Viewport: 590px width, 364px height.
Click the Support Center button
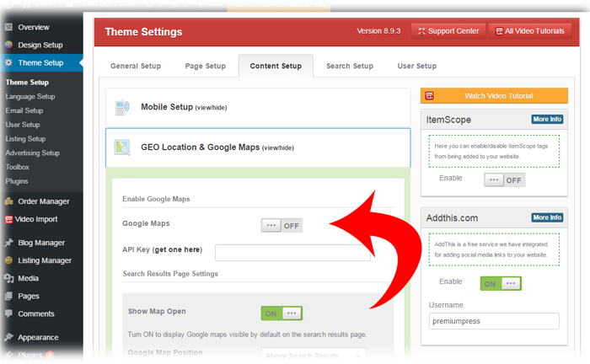click(x=447, y=31)
